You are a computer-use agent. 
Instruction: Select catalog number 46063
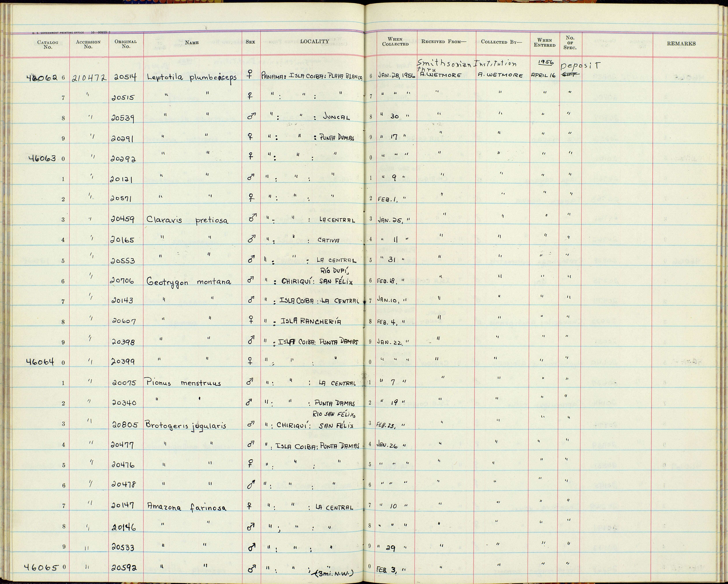coord(42,158)
